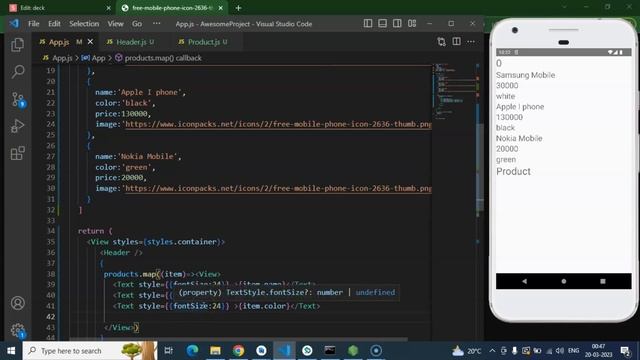Launch Microsoft Edge from taskbar
Image resolution: width=640 pixels, height=360 pixels.
[x=192, y=351]
